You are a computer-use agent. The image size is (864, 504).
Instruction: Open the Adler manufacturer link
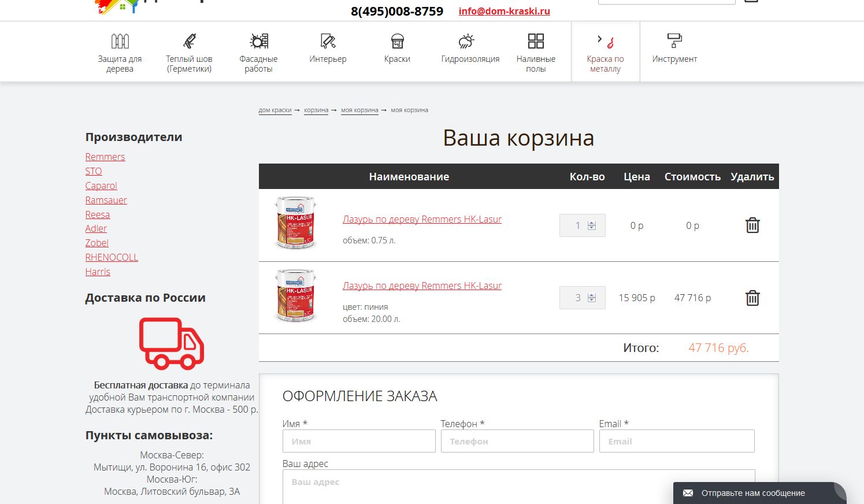point(96,228)
